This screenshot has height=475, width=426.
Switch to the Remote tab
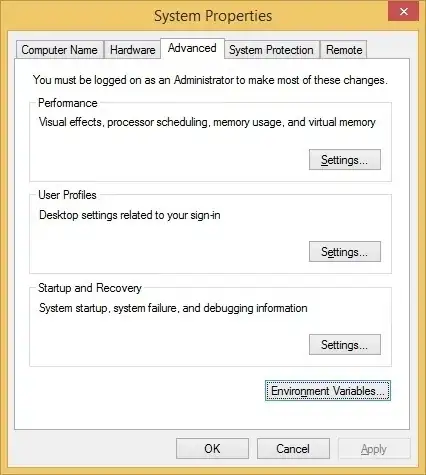click(x=344, y=50)
